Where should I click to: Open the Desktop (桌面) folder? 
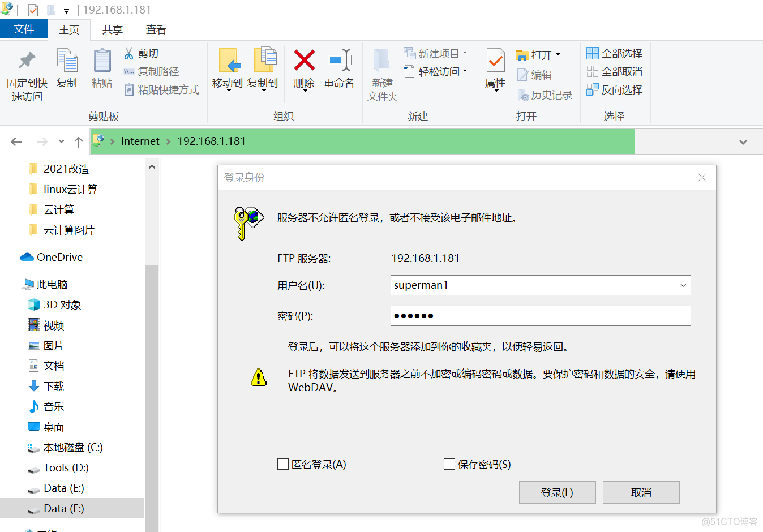click(x=46, y=427)
